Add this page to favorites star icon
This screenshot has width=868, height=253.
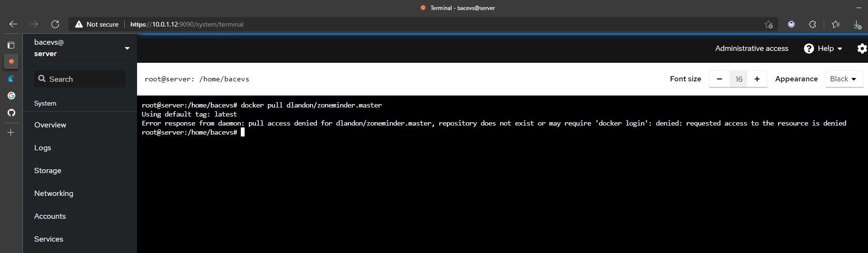click(x=769, y=24)
